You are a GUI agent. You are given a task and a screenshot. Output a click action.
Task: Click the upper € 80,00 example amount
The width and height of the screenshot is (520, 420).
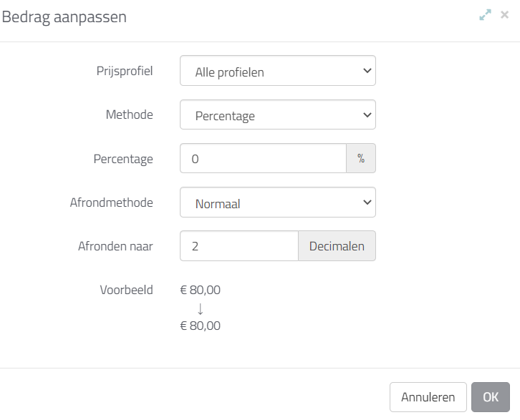click(201, 290)
